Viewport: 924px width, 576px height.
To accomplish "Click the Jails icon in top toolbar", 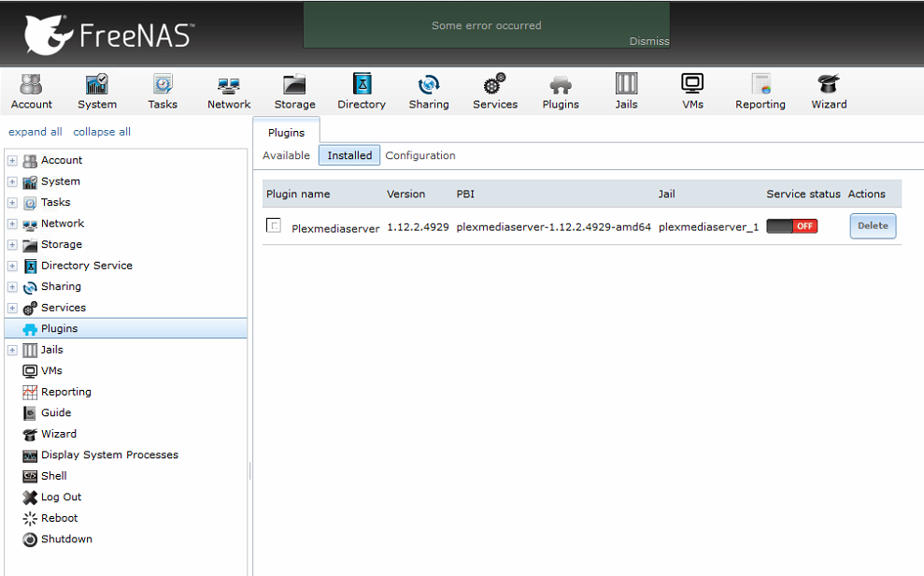I will (626, 92).
